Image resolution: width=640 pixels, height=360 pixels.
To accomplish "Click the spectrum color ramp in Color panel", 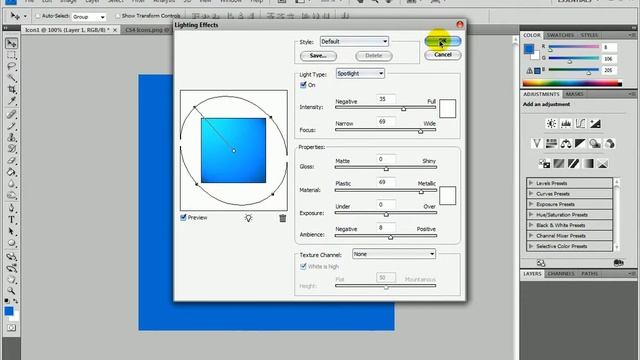I will pyautogui.click(x=572, y=83).
